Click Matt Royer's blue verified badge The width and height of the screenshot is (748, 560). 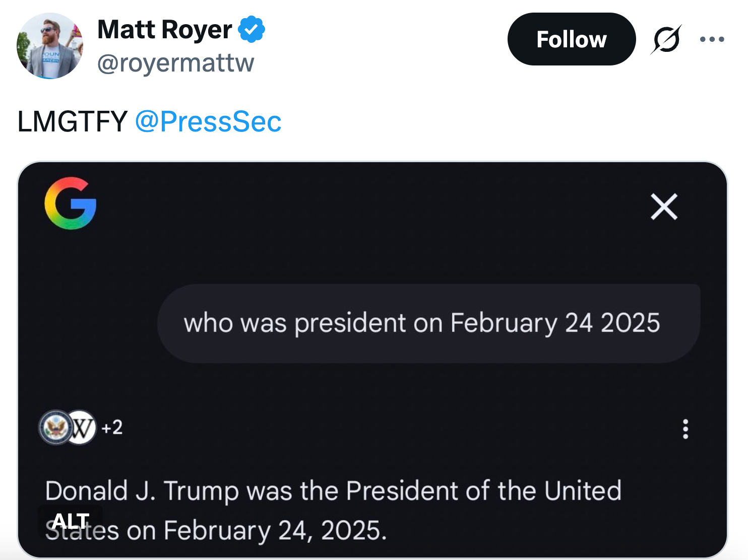(x=251, y=29)
